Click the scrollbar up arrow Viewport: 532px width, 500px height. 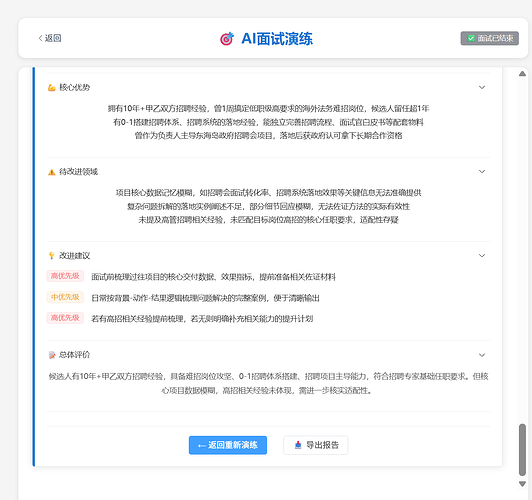(x=522, y=74)
